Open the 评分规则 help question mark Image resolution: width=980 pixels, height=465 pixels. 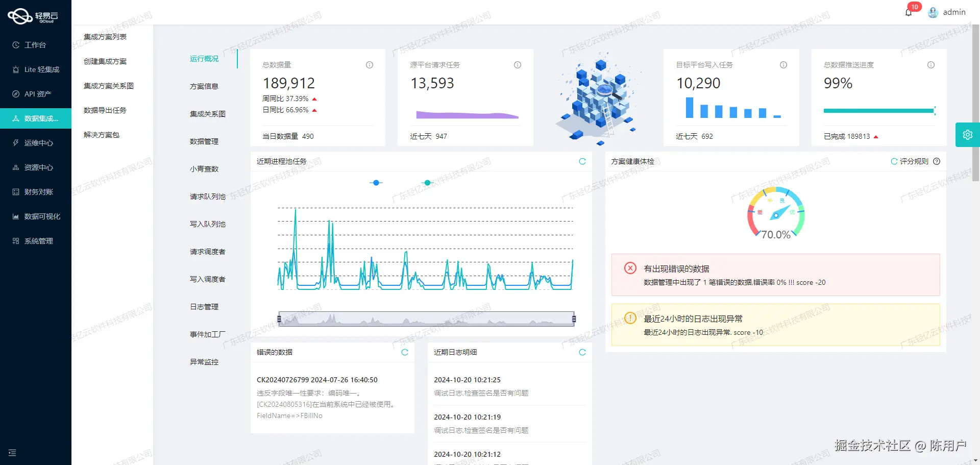[x=936, y=161]
